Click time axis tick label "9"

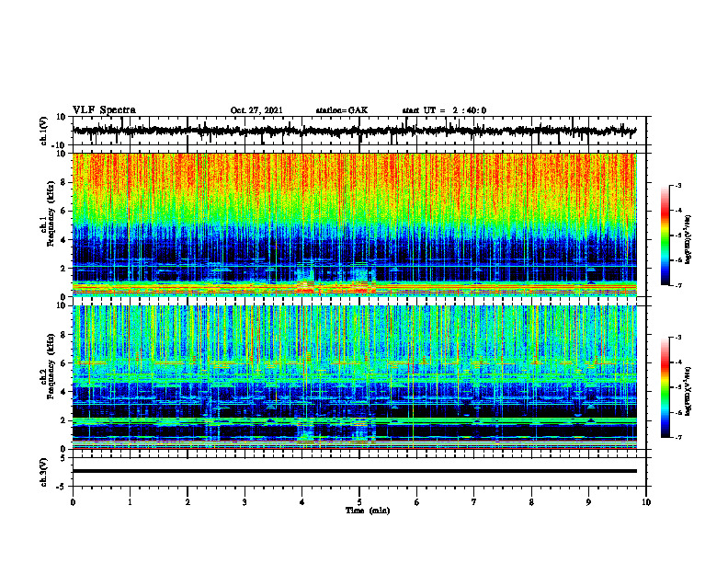coord(588,502)
